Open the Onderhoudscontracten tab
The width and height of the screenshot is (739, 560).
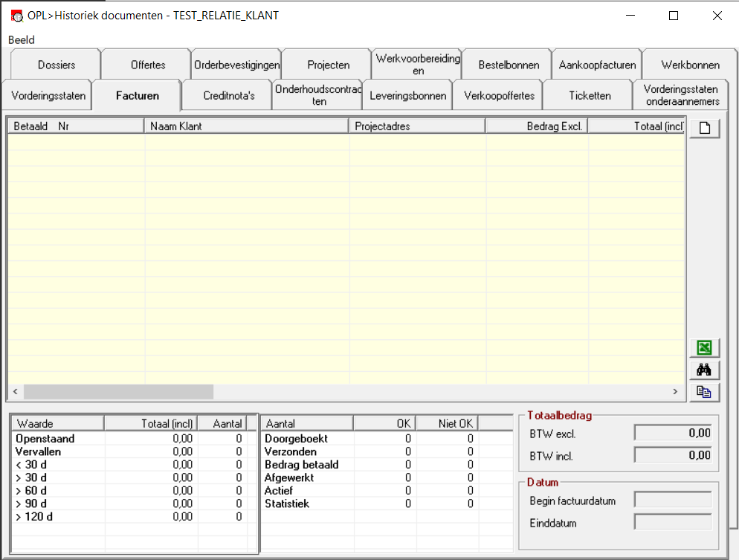click(318, 95)
